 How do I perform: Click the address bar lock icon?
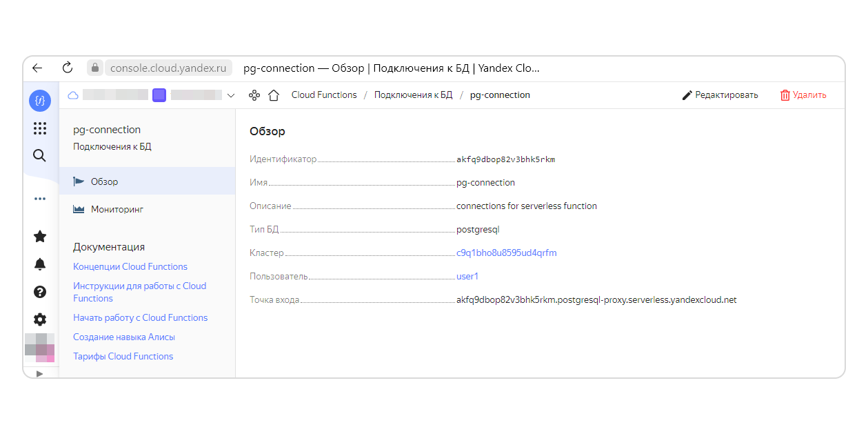(x=94, y=68)
